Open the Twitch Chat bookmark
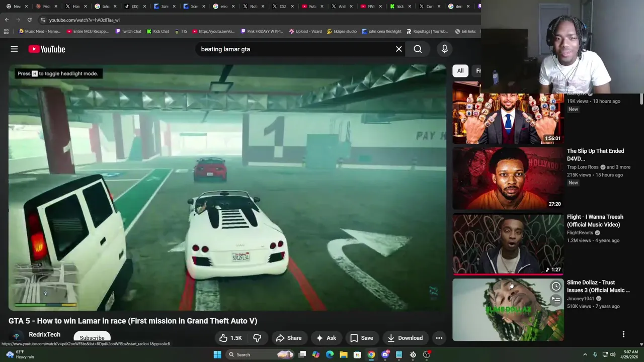 (128, 31)
